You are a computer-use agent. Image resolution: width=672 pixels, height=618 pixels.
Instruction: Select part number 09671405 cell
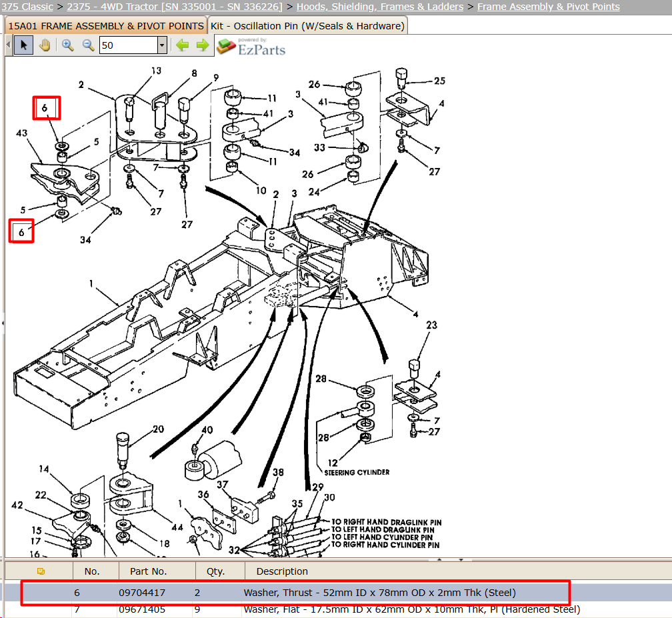tap(142, 609)
